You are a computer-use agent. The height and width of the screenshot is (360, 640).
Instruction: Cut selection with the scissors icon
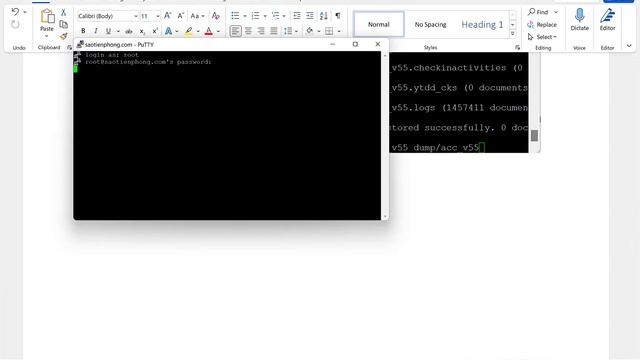point(63,13)
